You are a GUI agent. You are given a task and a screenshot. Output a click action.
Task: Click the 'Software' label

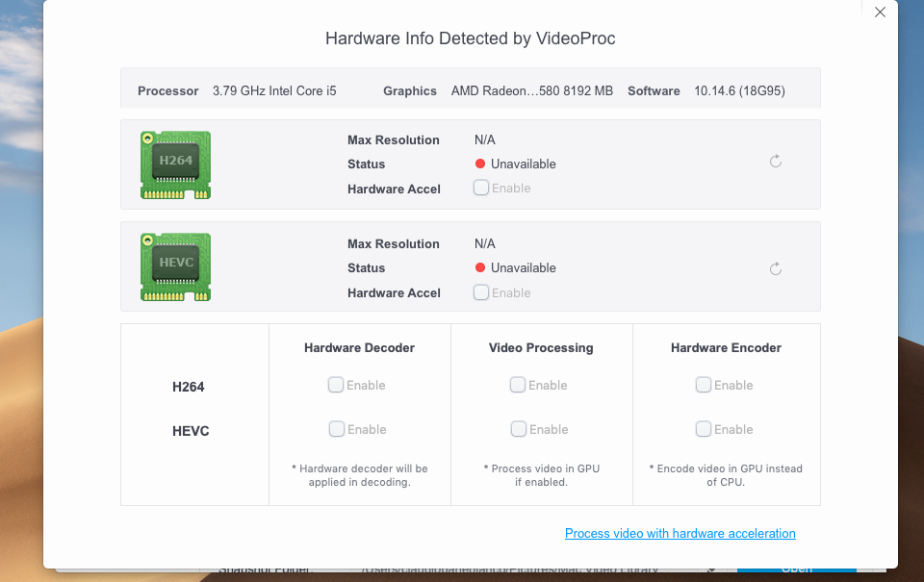click(654, 90)
